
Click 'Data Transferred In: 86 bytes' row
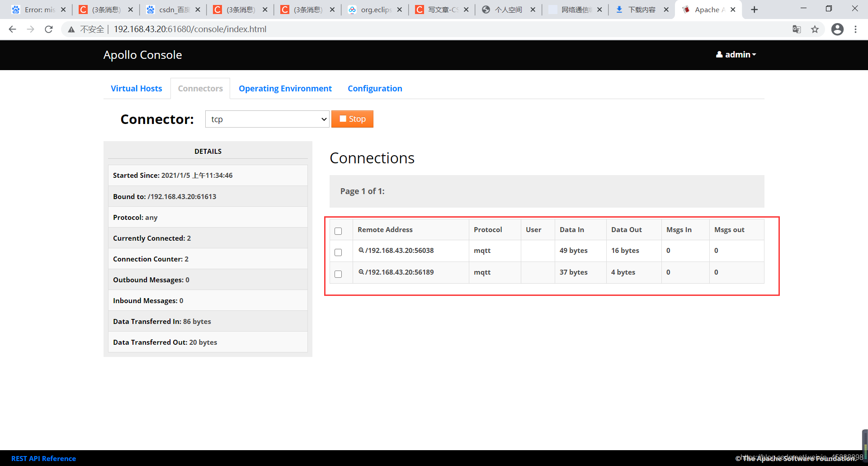(x=208, y=321)
